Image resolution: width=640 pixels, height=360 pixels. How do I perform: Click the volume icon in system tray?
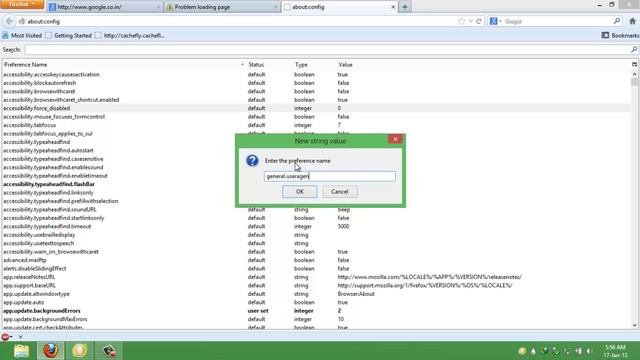pos(589,351)
